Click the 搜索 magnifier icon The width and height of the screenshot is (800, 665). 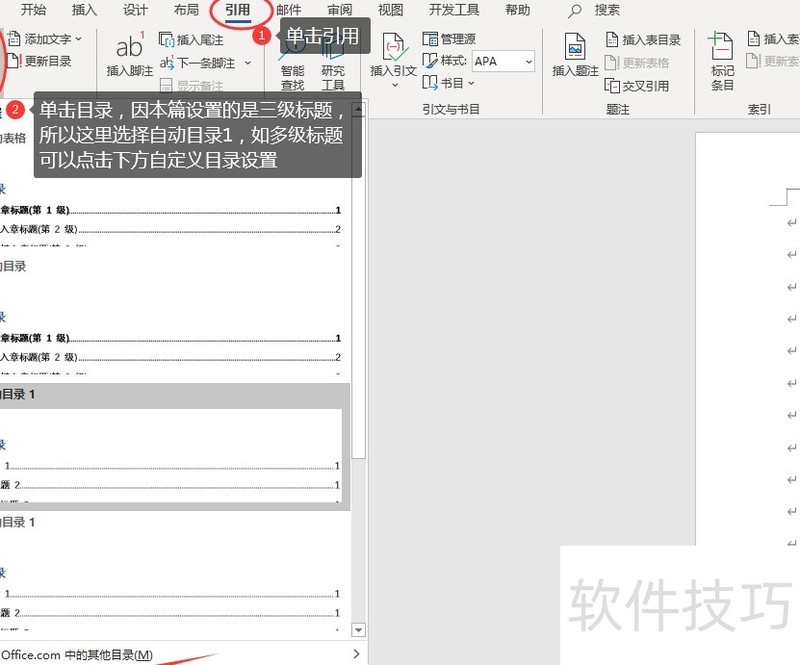574,11
